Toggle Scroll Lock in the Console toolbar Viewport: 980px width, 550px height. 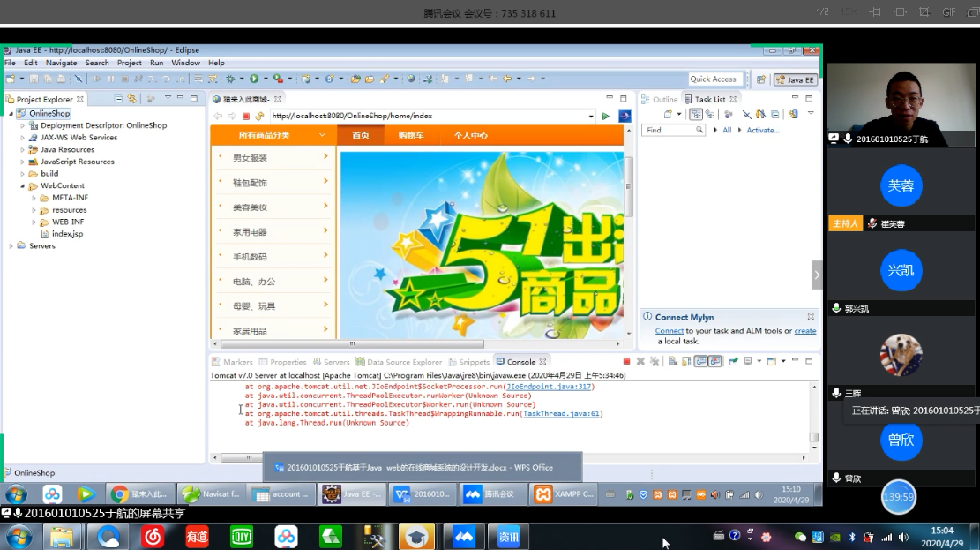point(685,362)
